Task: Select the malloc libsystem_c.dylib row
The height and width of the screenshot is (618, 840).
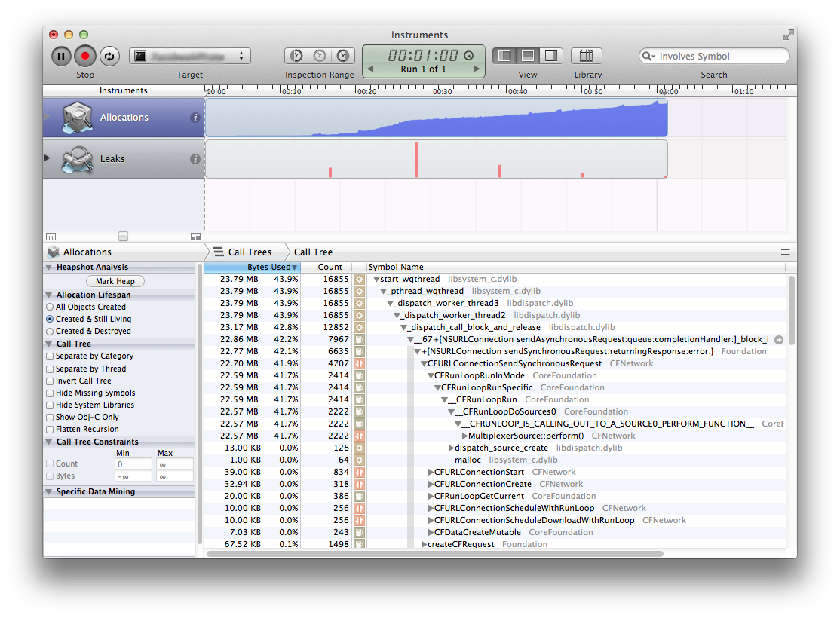Action: click(495, 460)
